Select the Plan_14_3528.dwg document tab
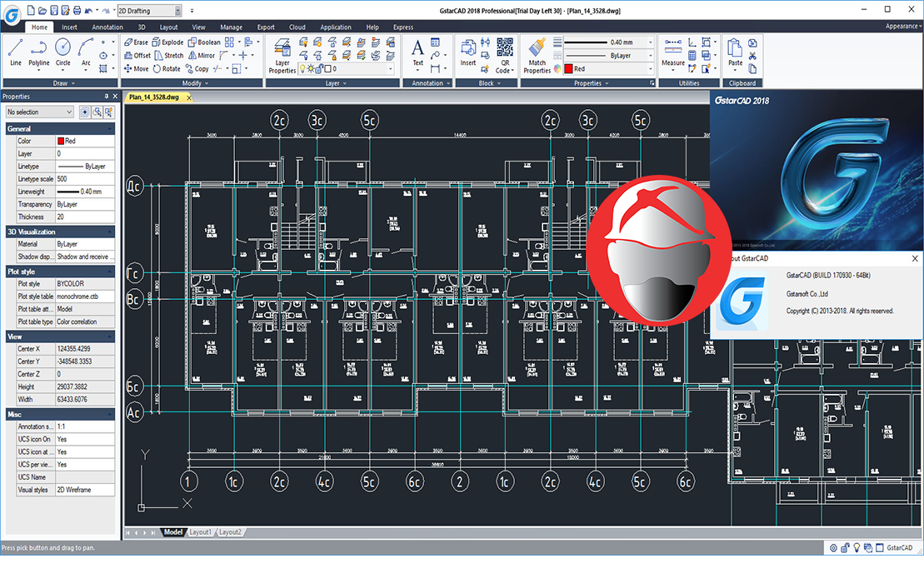924x588 pixels. tap(154, 97)
